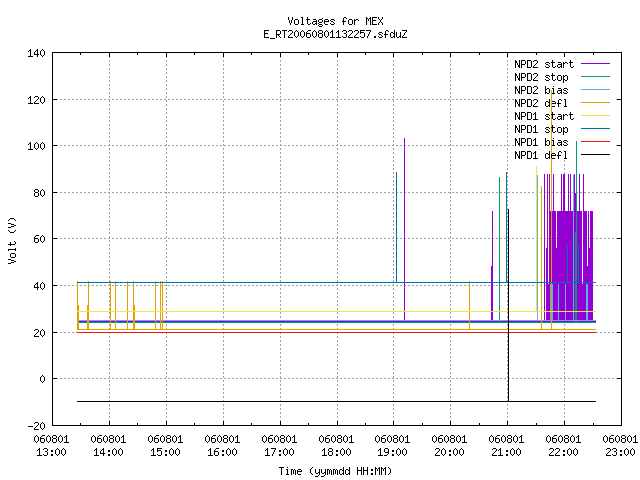This screenshot has height=480, width=640.
Task: Click the 'NPD2 stop' legend label
Action: [x=541, y=77]
